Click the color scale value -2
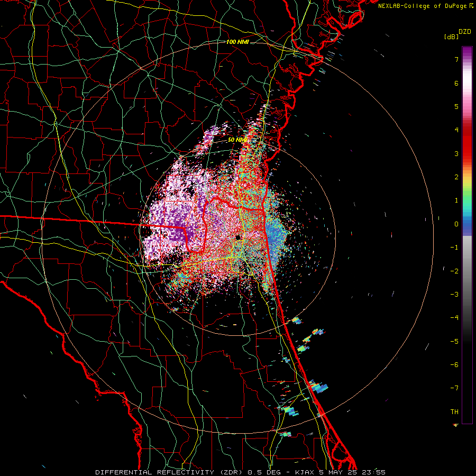The width and height of the screenshot is (476, 476). coord(454,271)
